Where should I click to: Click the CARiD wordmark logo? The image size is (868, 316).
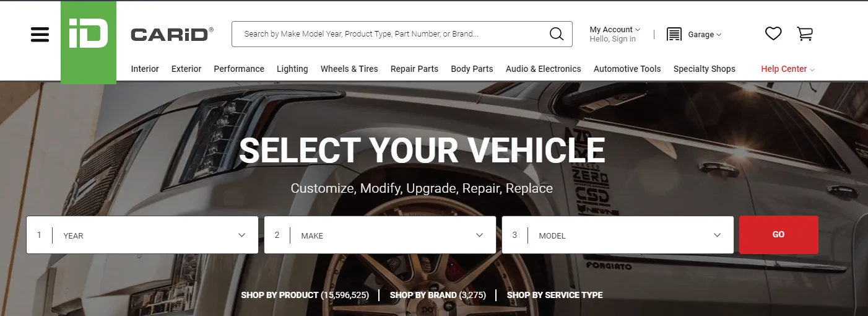tap(172, 34)
